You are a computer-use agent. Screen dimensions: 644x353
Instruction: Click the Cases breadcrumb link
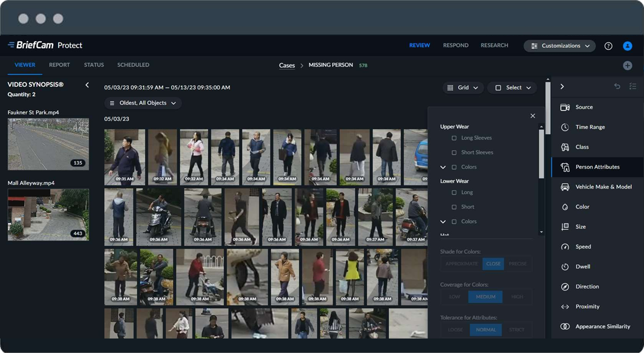(287, 65)
